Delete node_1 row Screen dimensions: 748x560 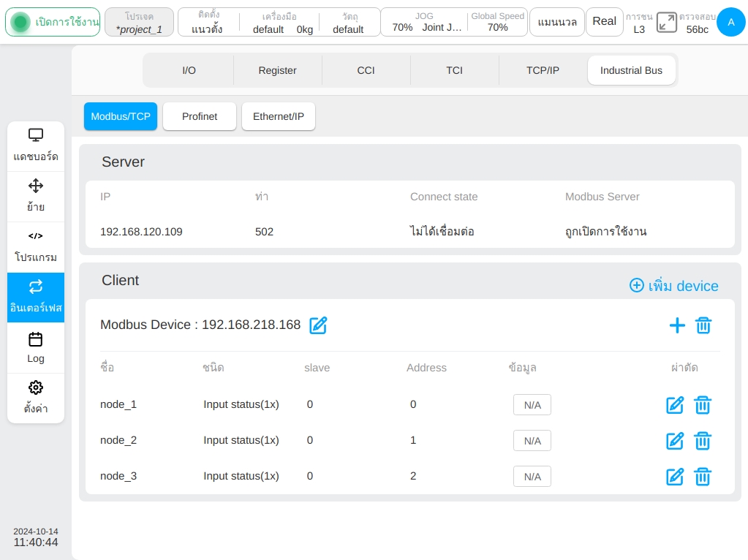703,405
